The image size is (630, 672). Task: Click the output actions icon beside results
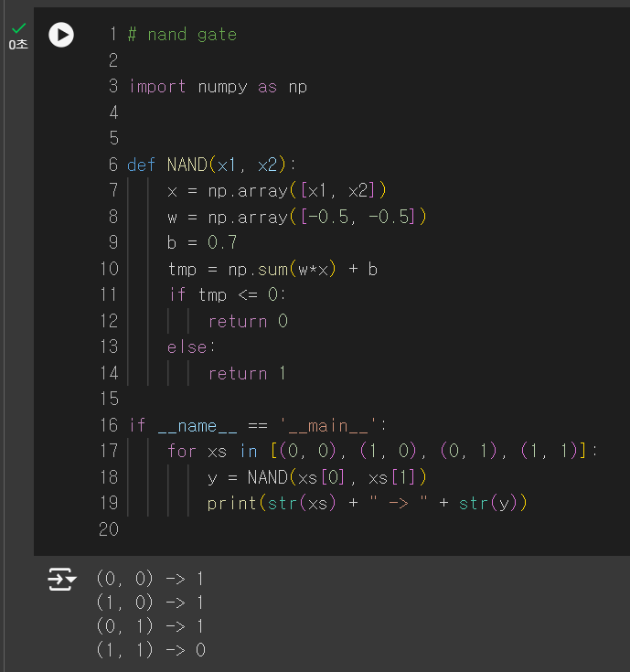pyautogui.click(x=61, y=579)
